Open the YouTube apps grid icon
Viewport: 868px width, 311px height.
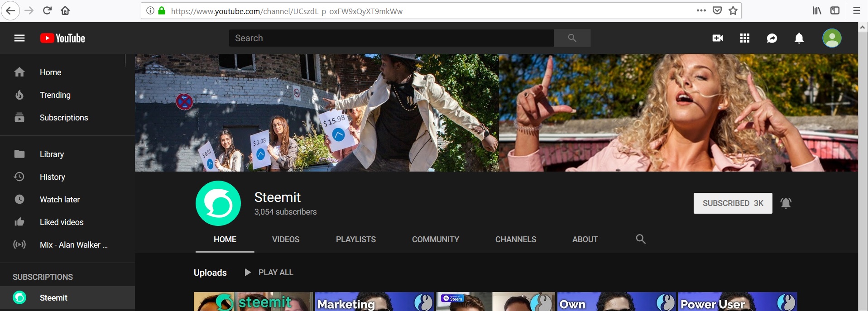[x=745, y=38]
